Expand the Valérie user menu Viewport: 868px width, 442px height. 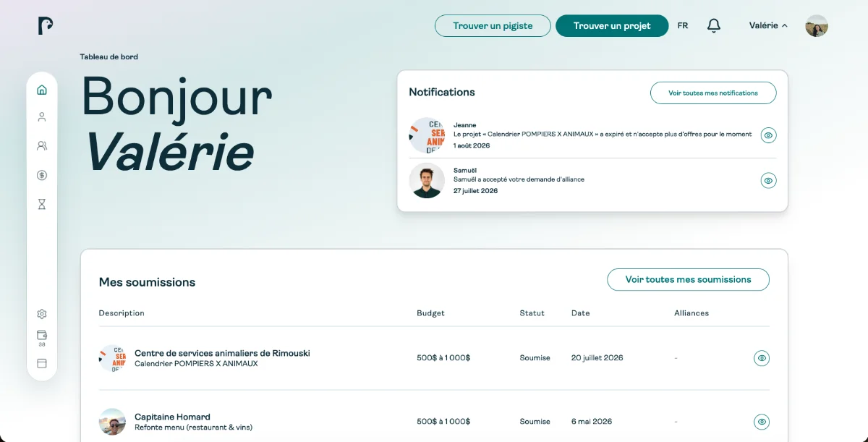coord(768,25)
